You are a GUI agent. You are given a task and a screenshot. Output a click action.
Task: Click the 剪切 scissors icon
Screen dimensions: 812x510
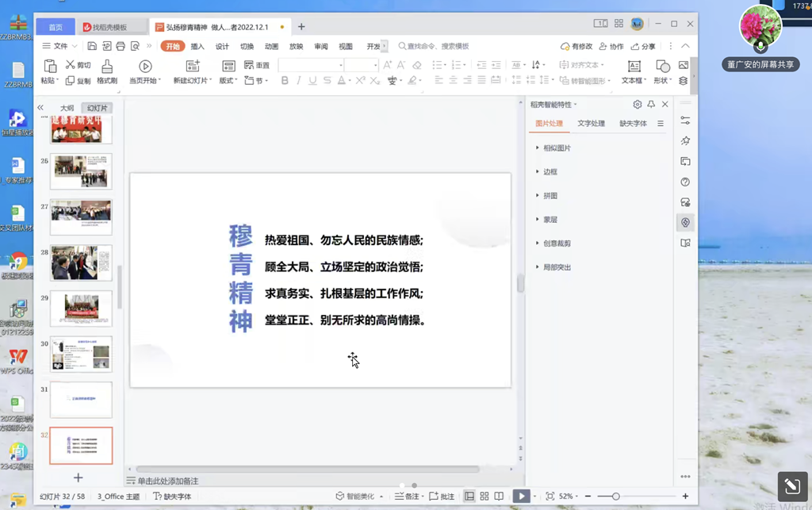pos(71,65)
